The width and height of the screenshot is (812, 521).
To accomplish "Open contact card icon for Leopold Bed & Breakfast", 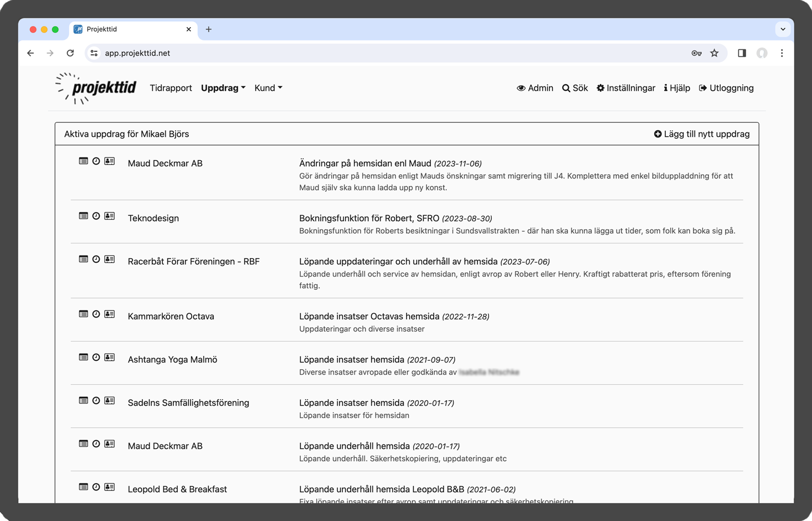I will 110,487.
